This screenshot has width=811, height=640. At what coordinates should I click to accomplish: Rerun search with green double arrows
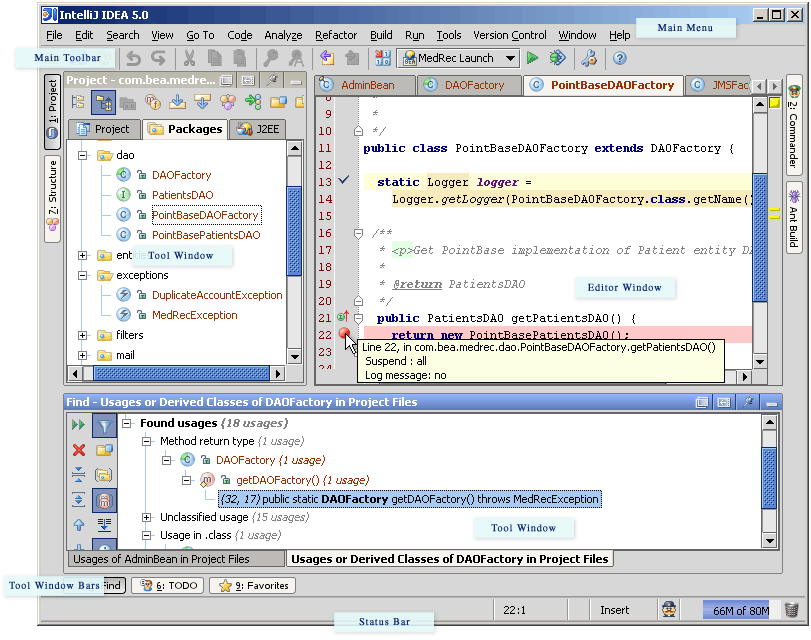click(x=79, y=425)
